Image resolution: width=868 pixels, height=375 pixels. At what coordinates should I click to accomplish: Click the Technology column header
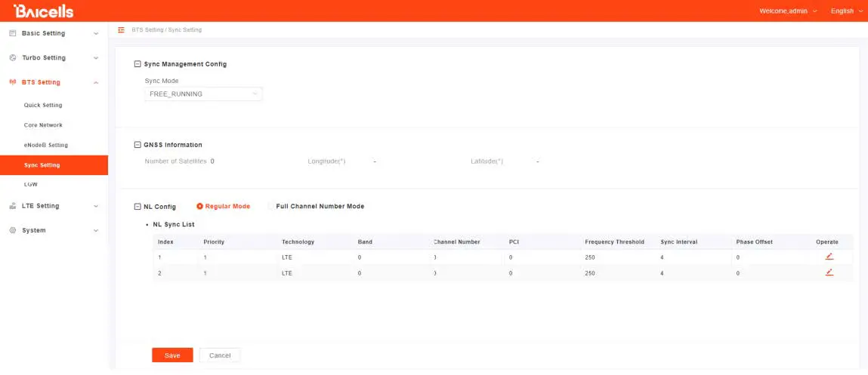click(x=298, y=241)
